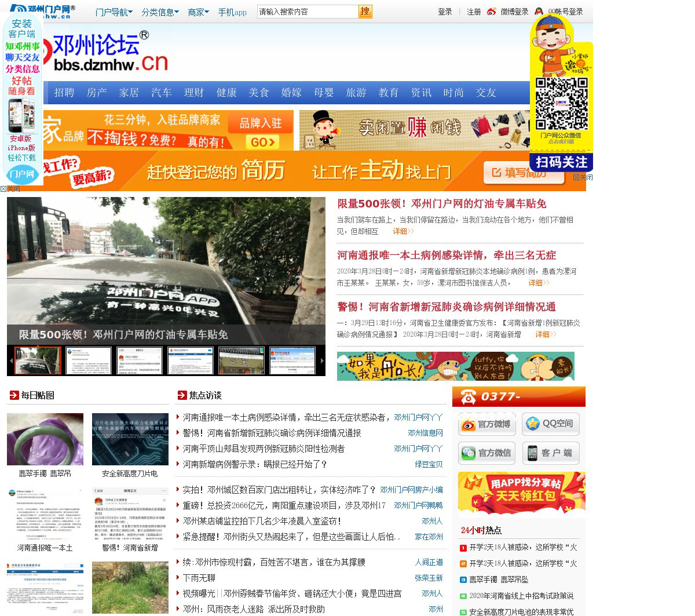695x616 pixels.
Task: Click the 如果我是船长 cartoon banner
Action: click(456, 366)
